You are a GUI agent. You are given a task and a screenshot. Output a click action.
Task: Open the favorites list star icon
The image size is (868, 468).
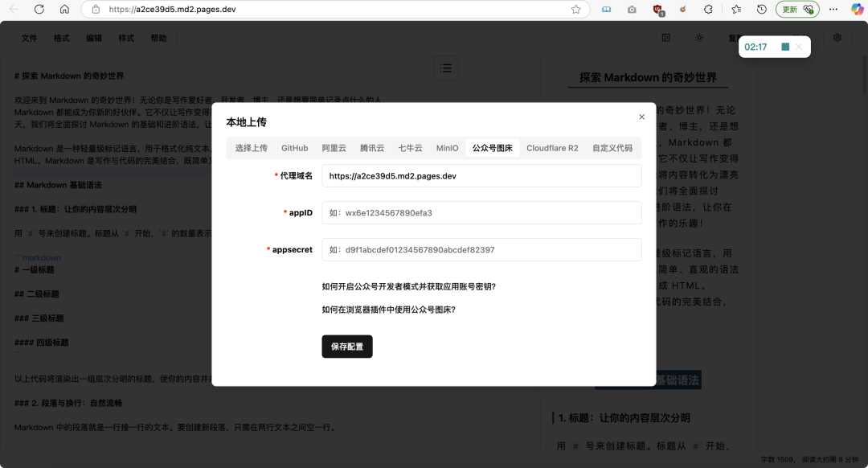point(736,9)
